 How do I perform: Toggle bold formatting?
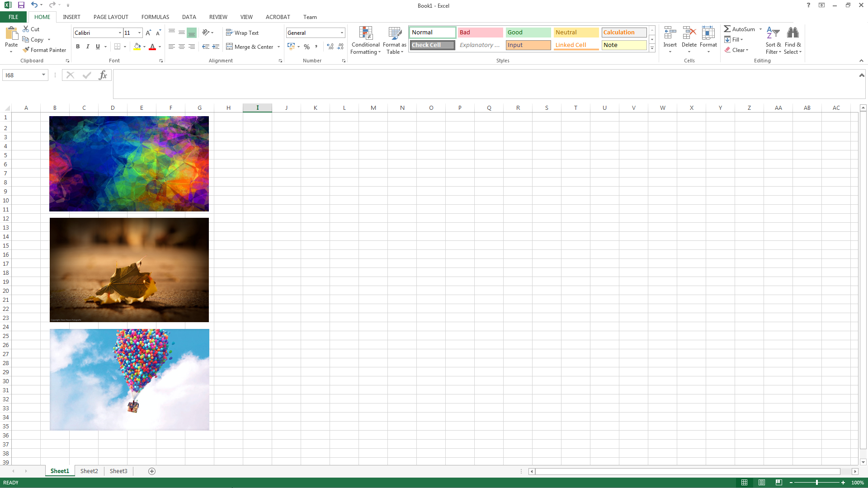[x=77, y=47]
